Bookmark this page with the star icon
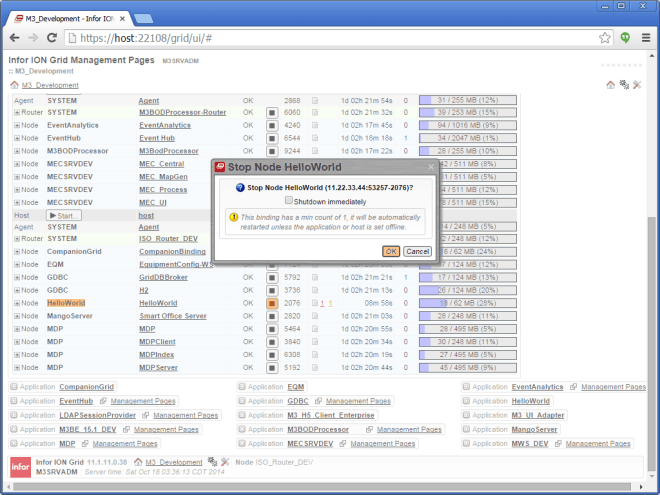 click(604, 38)
